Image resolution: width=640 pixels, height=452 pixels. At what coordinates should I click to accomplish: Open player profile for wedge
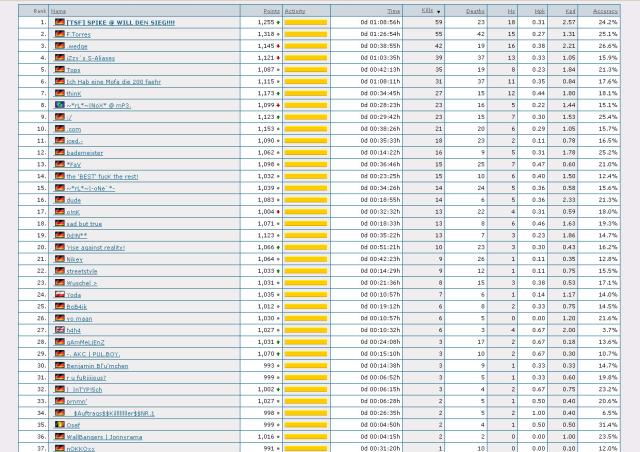tap(77, 45)
